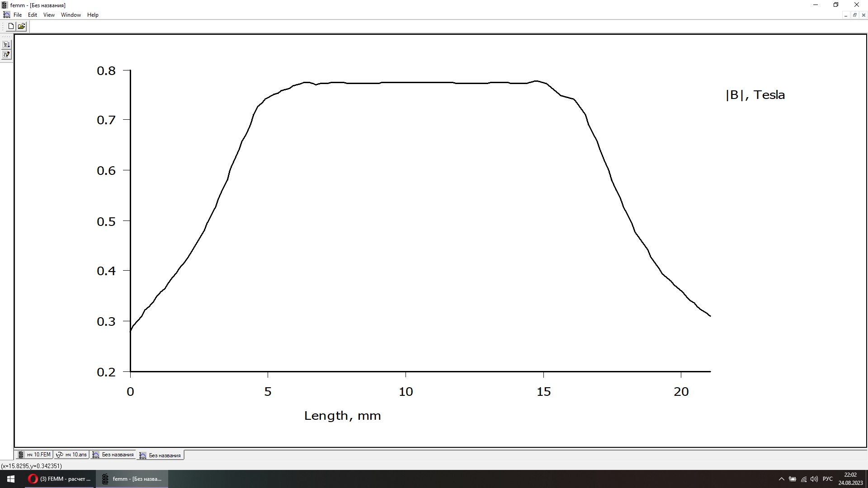Click the Open file folder icon
868x488 pixels.
[21, 26]
